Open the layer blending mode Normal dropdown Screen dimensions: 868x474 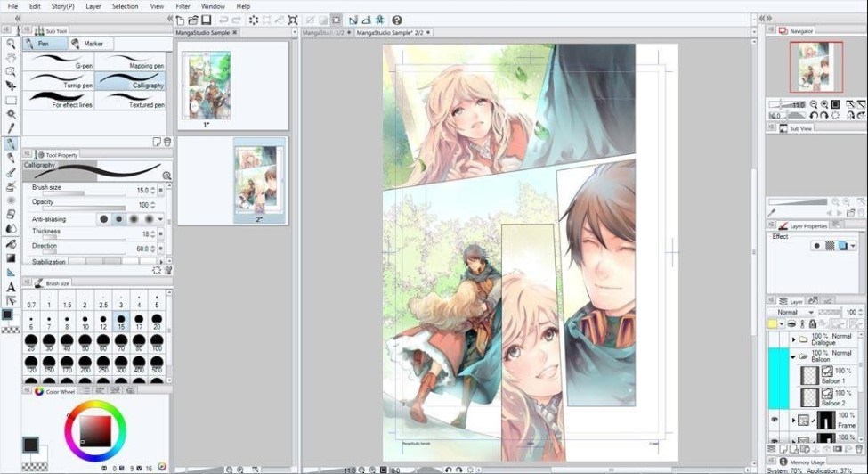792,313
